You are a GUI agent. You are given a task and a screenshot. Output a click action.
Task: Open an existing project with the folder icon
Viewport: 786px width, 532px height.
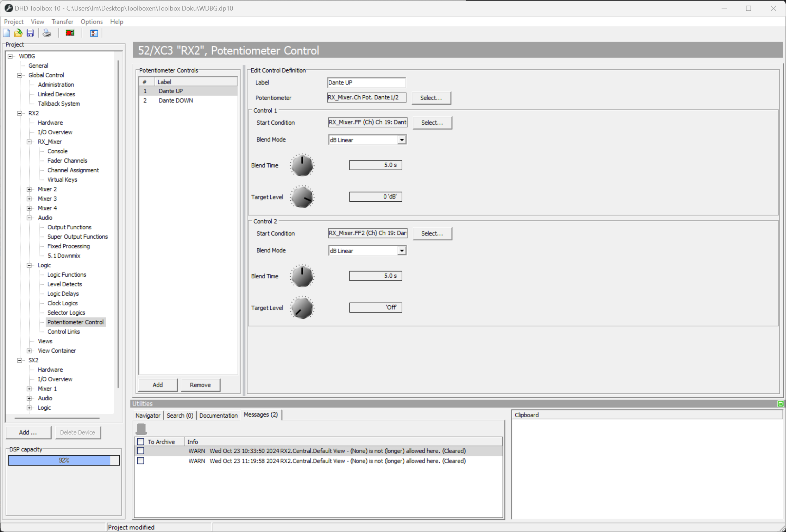click(x=18, y=33)
